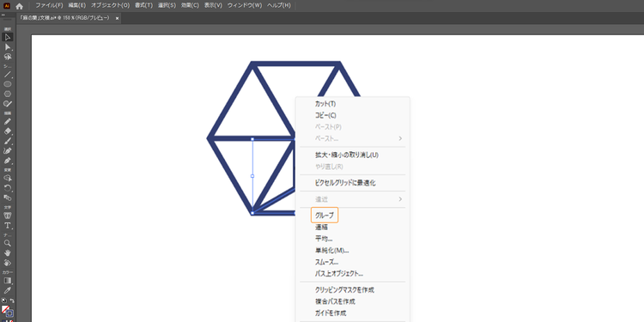Select the Type tool
Screen dimensions: 644x322
(8, 226)
